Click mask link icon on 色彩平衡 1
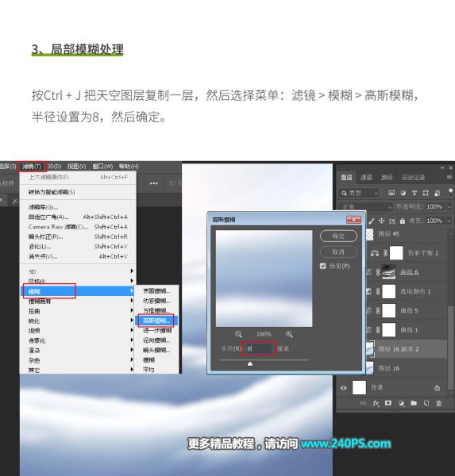Screen dimensions: 455x476 385,253
